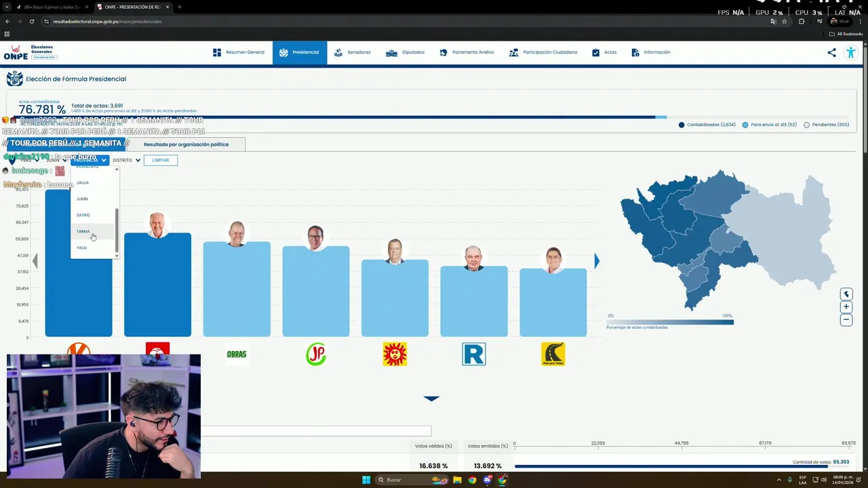Click the search field below the chart
This screenshot has width=868, height=488.
tap(316, 431)
